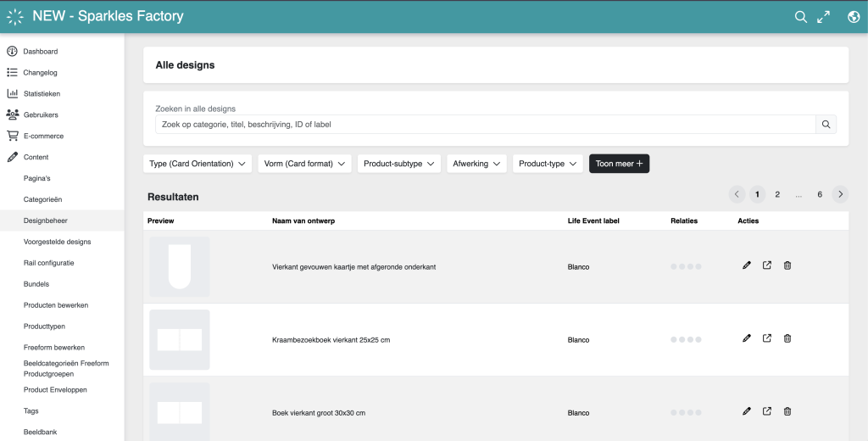
Task: Select results page 1
Action: (x=757, y=194)
